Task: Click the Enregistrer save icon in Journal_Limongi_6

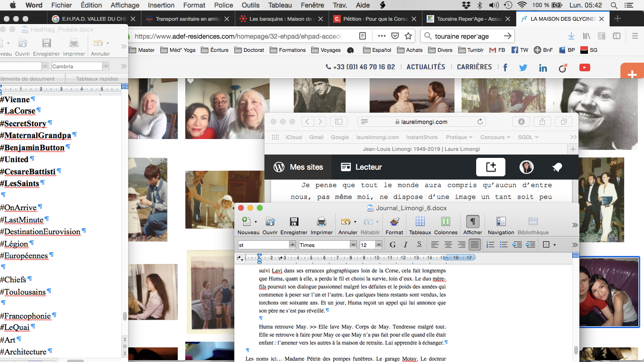Action: (294, 222)
